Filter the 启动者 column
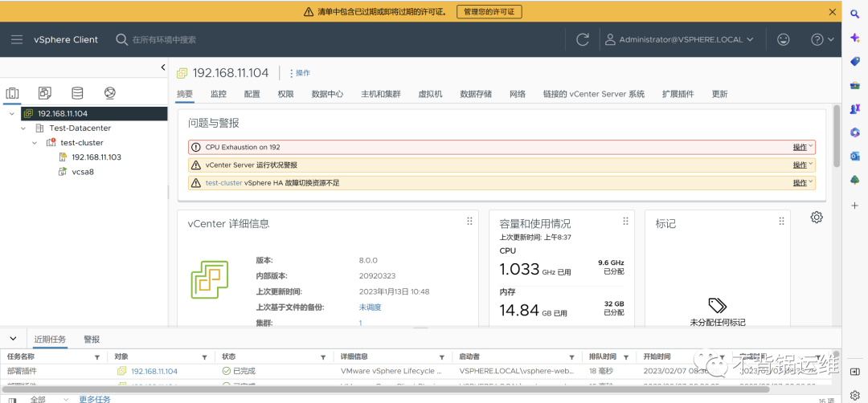Viewport: 868px width, 403px height. (x=572, y=357)
